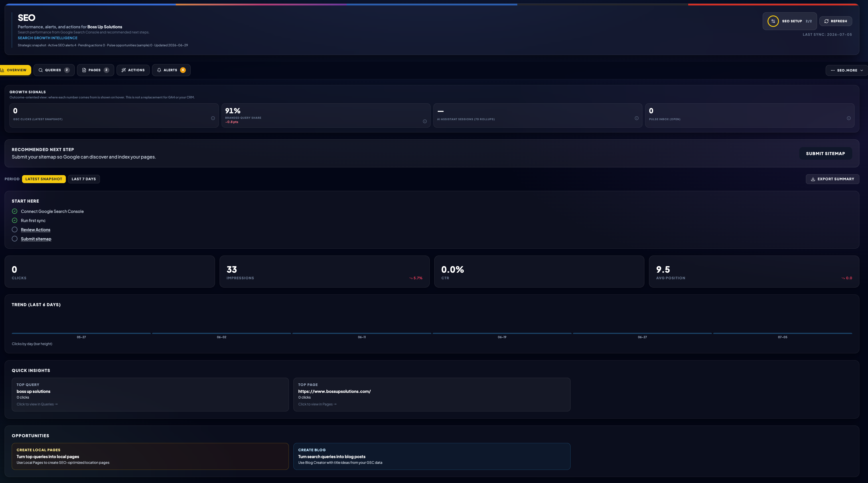Screen dimensions: 868x483
Task: Switch to the Alerts tab
Action: coord(171,70)
